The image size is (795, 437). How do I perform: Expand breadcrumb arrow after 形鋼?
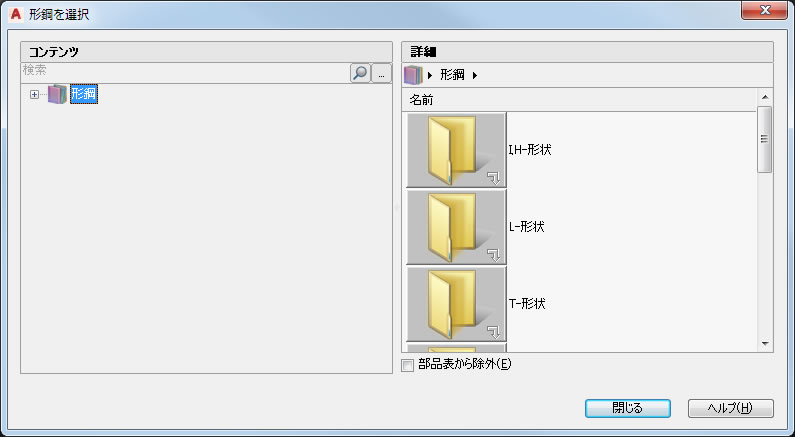475,76
